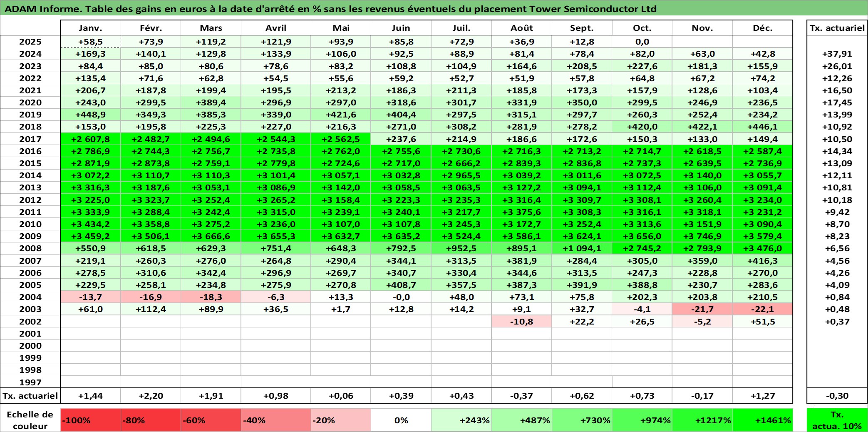Click the -5,2 cell in 2002
Image resolution: width=868 pixels, height=432 pixels.
pos(702,322)
